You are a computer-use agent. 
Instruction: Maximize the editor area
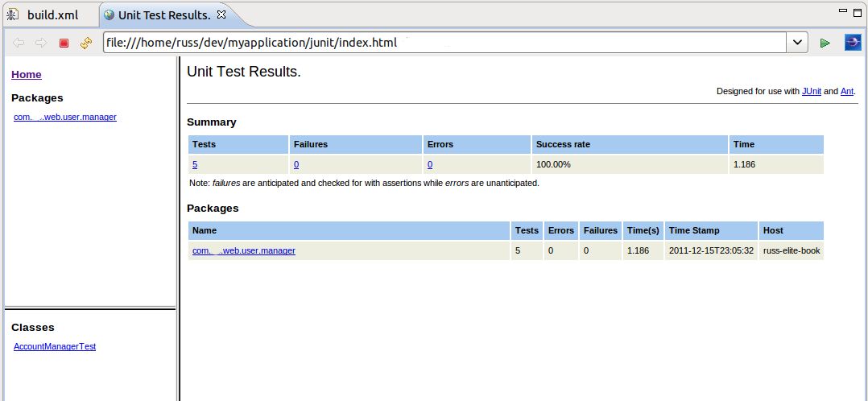click(858, 11)
